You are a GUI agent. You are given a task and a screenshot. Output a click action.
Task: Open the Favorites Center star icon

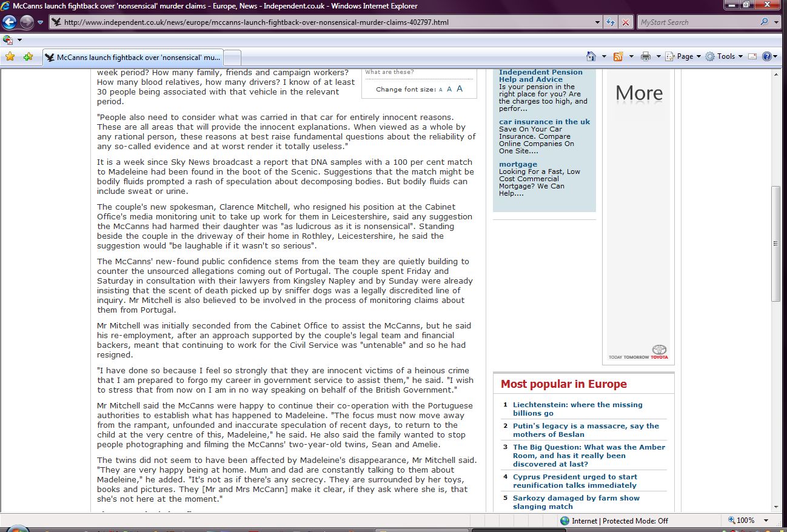[x=10, y=57]
